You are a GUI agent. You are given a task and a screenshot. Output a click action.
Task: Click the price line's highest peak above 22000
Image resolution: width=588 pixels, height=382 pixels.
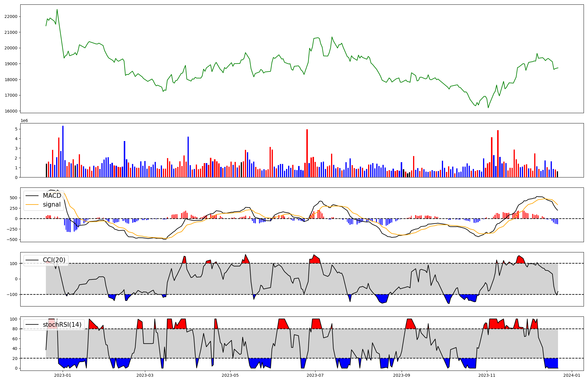tap(57, 10)
